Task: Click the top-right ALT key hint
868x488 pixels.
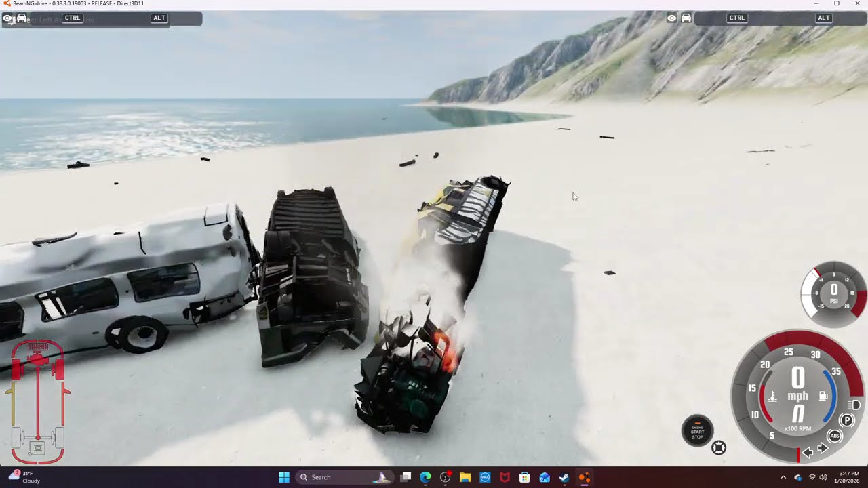Action: 824,18
